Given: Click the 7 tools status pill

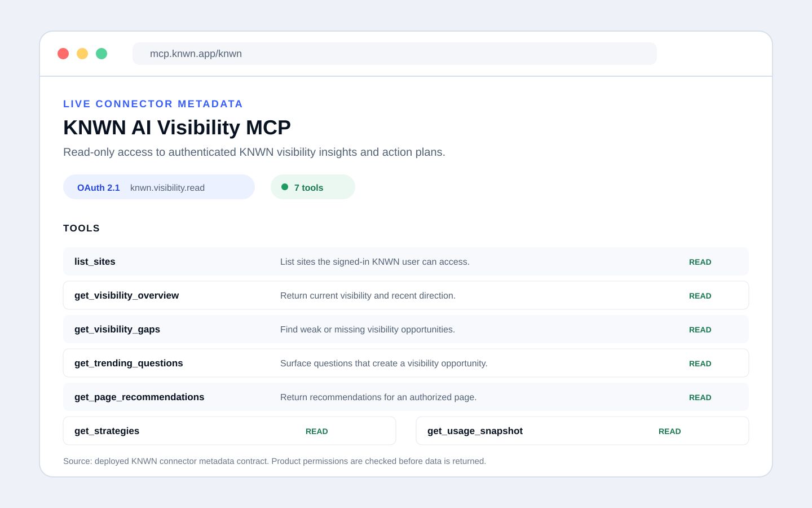Looking at the screenshot, I should click(313, 187).
